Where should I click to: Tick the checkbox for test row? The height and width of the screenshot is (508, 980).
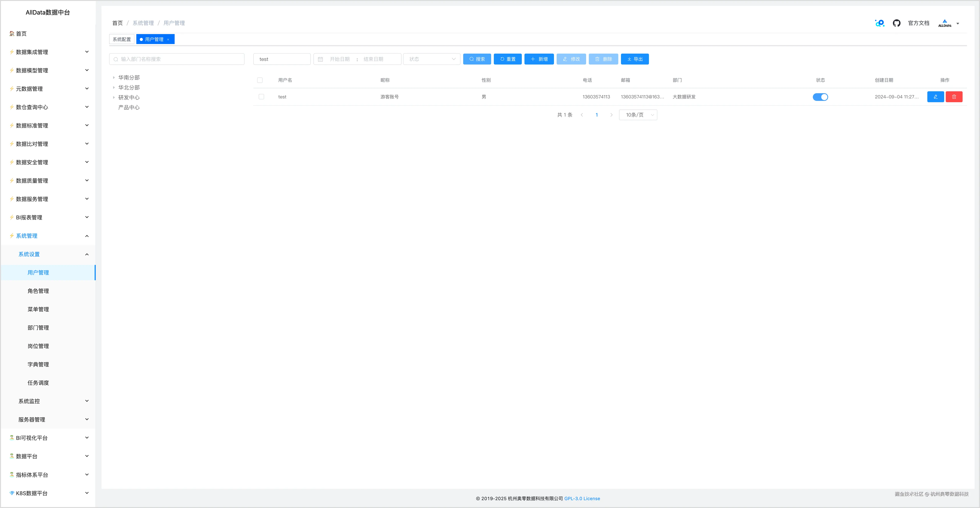(261, 97)
